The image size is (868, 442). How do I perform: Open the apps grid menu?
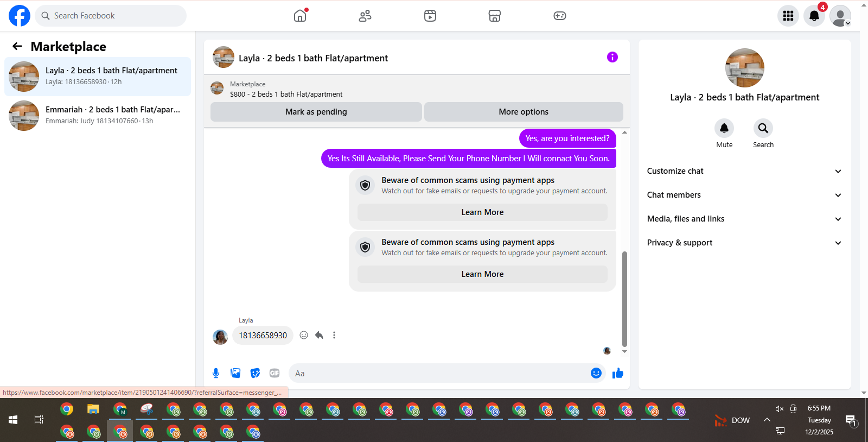tap(788, 16)
